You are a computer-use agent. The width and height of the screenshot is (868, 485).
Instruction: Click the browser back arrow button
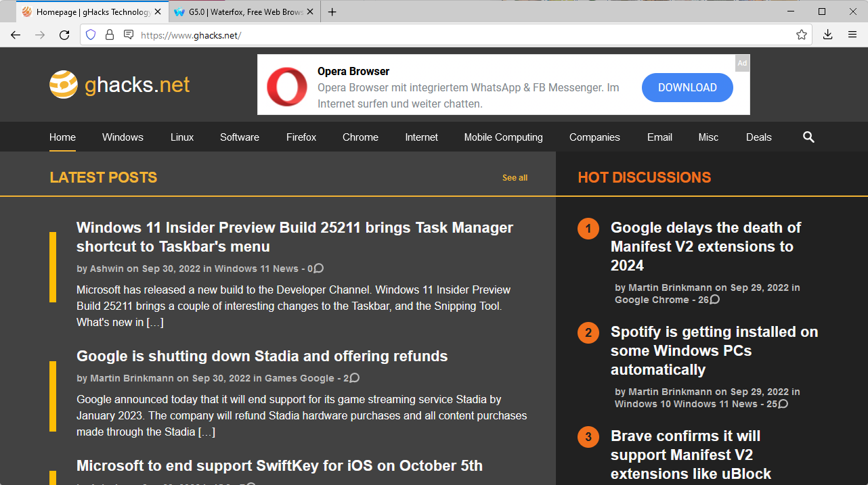(x=16, y=35)
